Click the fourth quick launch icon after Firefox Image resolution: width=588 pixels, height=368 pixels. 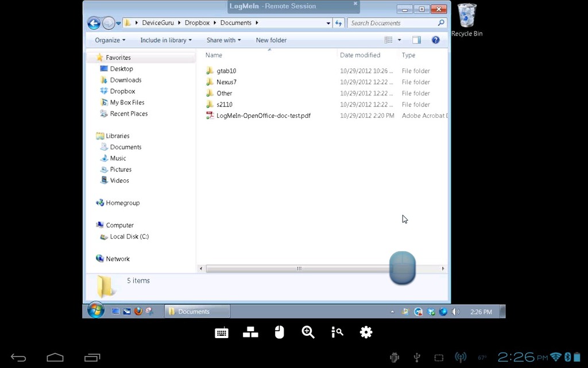click(149, 311)
